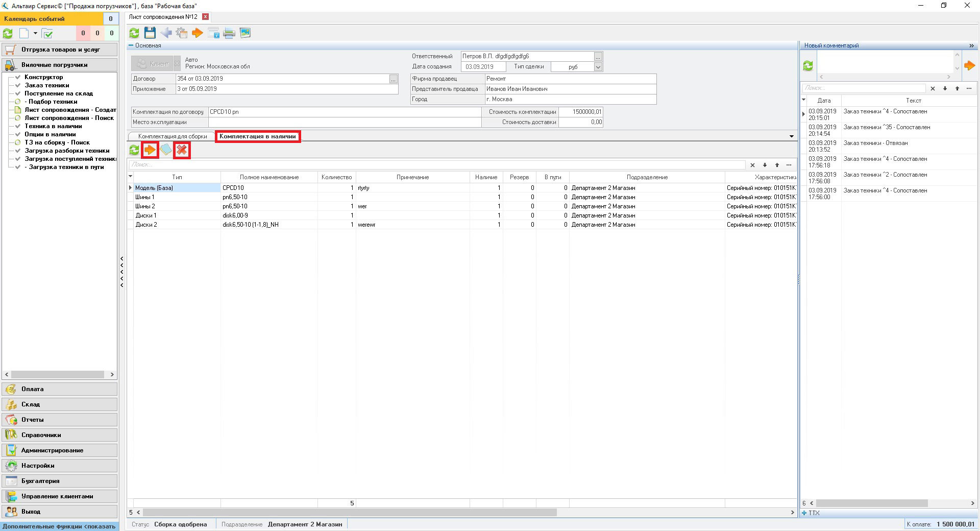Open the Управление клиентами section
980x531 pixels.
(x=60, y=496)
